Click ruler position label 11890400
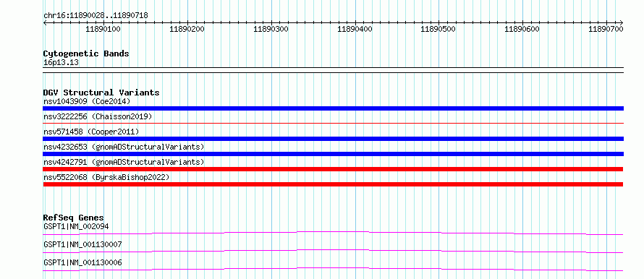 pyautogui.click(x=355, y=29)
